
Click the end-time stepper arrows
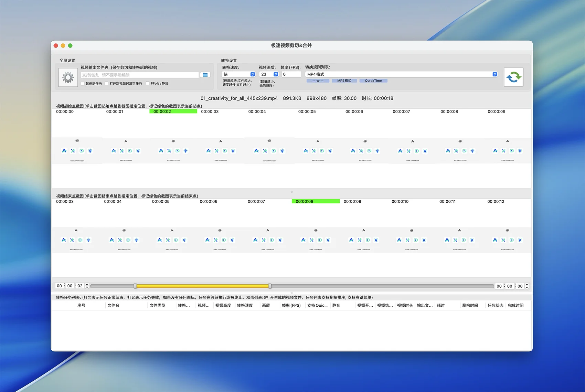tap(527, 286)
